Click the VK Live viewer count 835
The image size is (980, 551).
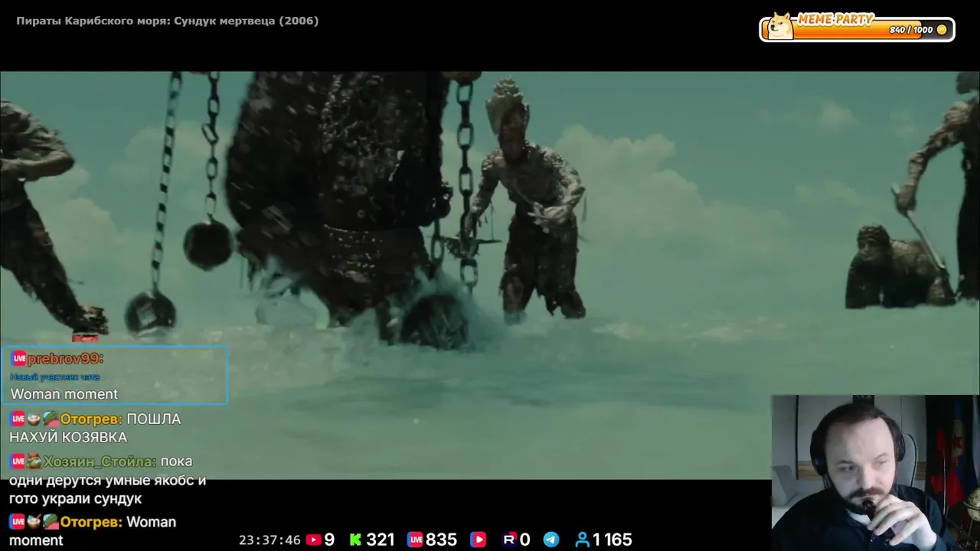[442, 540]
